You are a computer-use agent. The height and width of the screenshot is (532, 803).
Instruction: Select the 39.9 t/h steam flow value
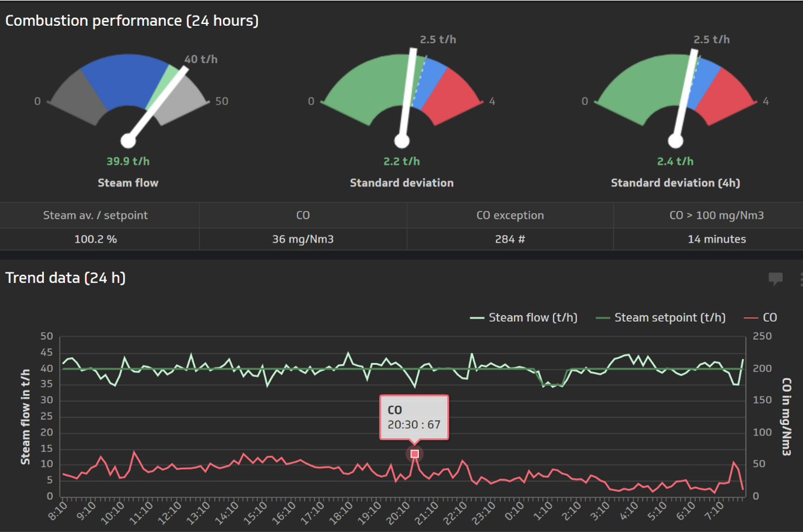pos(127,161)
